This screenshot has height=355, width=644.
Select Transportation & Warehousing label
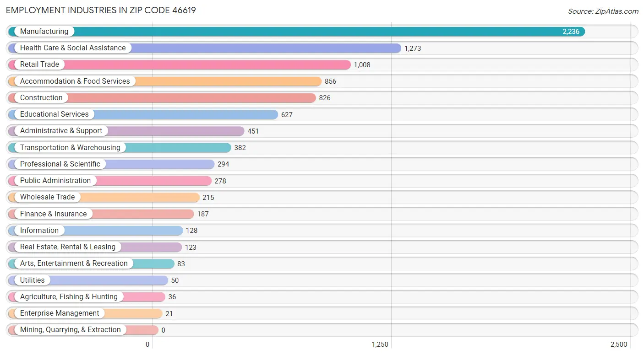tap(70, 148)
